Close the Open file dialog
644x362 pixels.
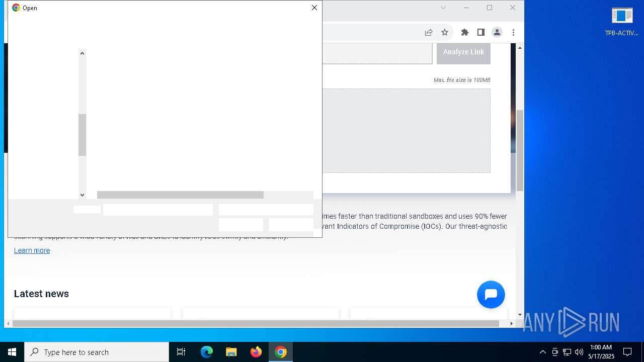[314, 8]
